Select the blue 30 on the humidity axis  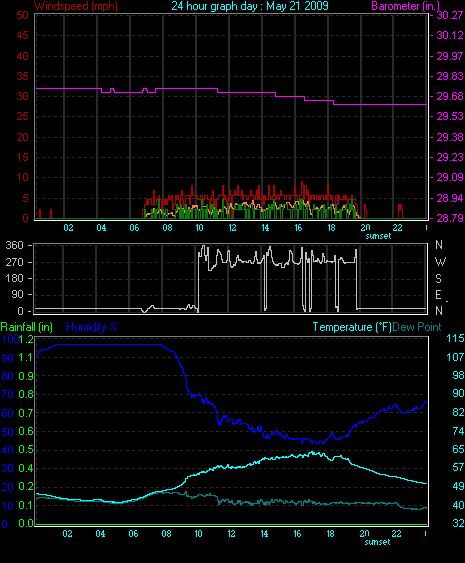[8, 468]
